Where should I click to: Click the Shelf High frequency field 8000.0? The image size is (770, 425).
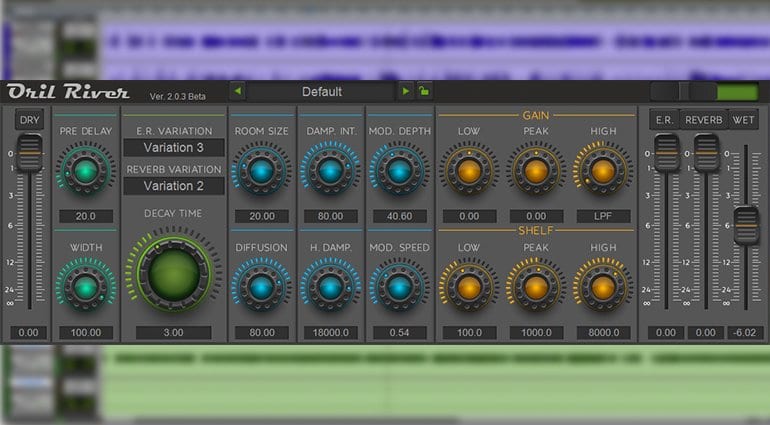[x=604, y=333]
